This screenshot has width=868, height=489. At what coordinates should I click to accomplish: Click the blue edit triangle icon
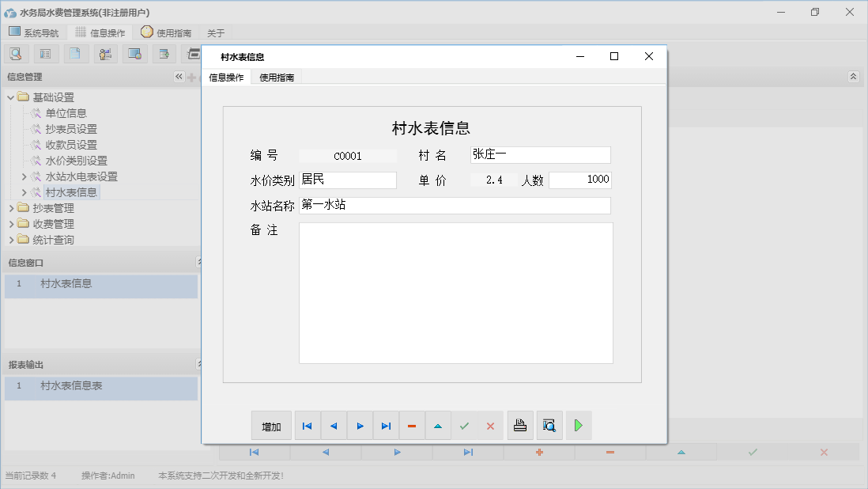(438, 425)
